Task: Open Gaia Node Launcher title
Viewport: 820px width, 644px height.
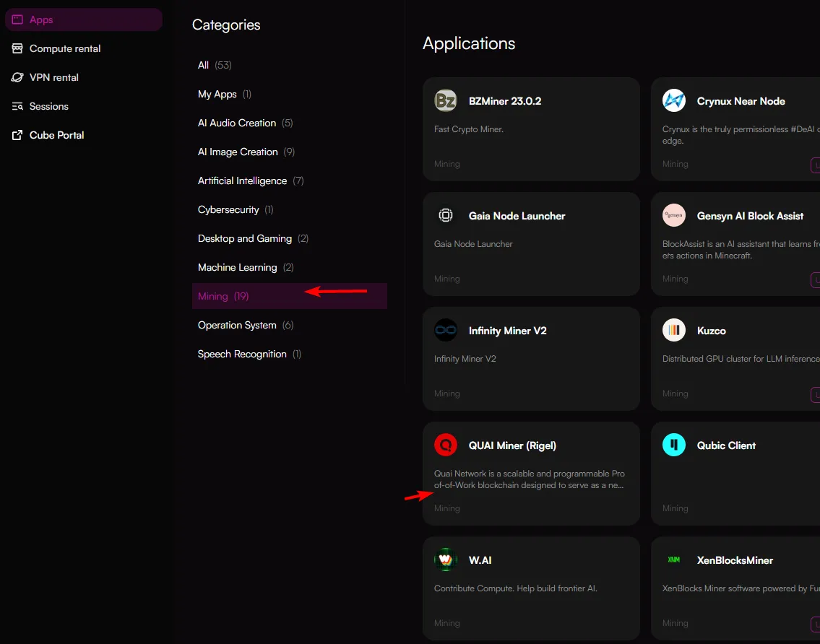Action: click(517, 216)
